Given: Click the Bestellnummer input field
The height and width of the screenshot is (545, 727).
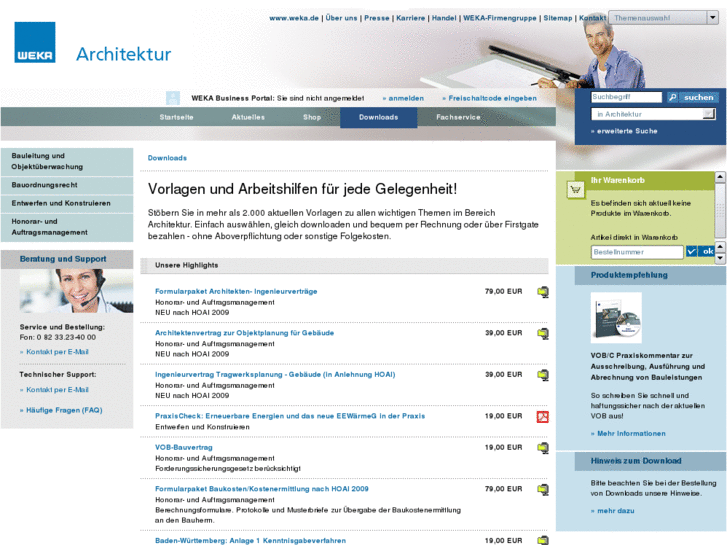Looking at the screenshot, I should tap(637, 252).
